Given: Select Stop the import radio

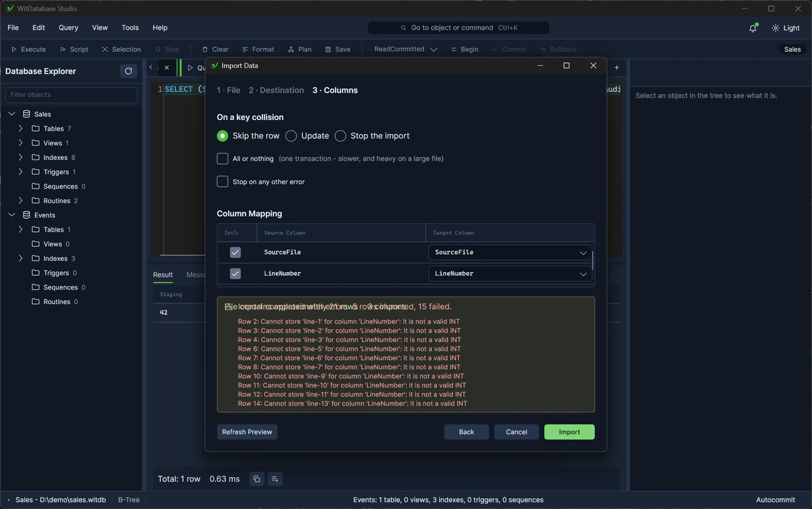Looking at the screenshot, I should 341,136.
